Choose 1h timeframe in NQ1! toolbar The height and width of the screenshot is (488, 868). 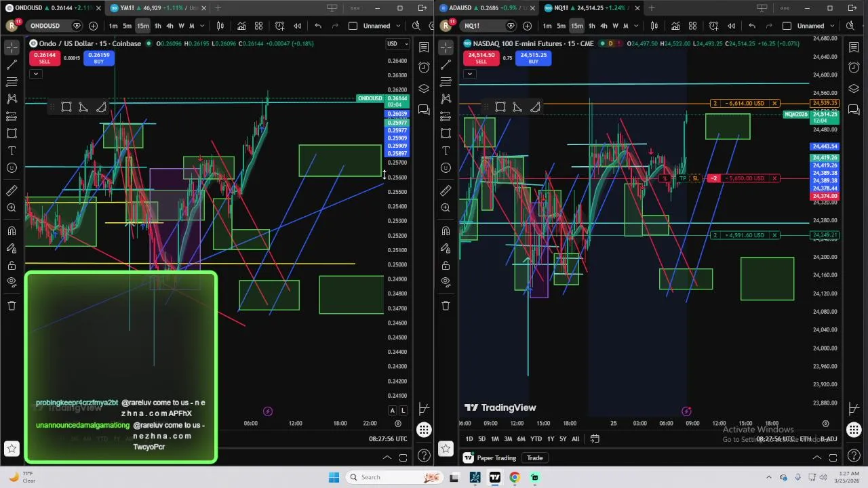591,26
